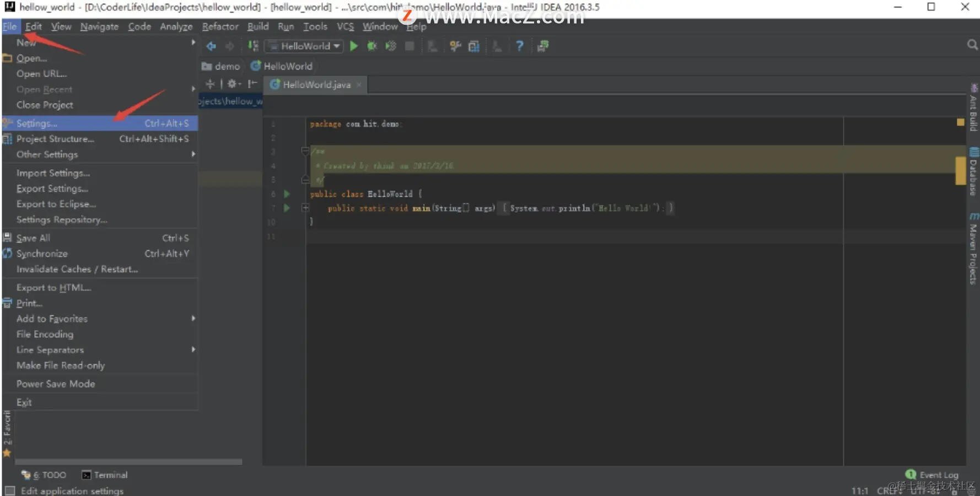Click the CRLF line separator status
The image size is (980, 496).
coord(889,490)
